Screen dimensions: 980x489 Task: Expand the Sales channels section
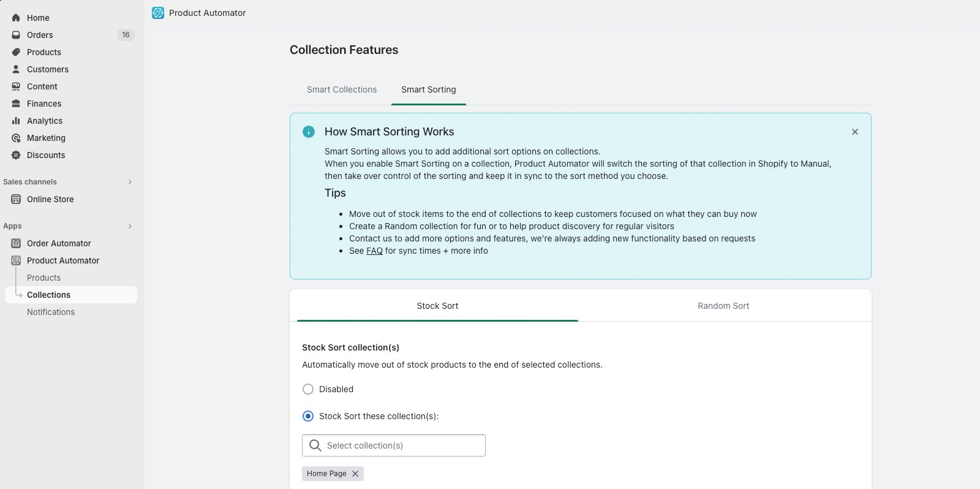coord(130,182)
